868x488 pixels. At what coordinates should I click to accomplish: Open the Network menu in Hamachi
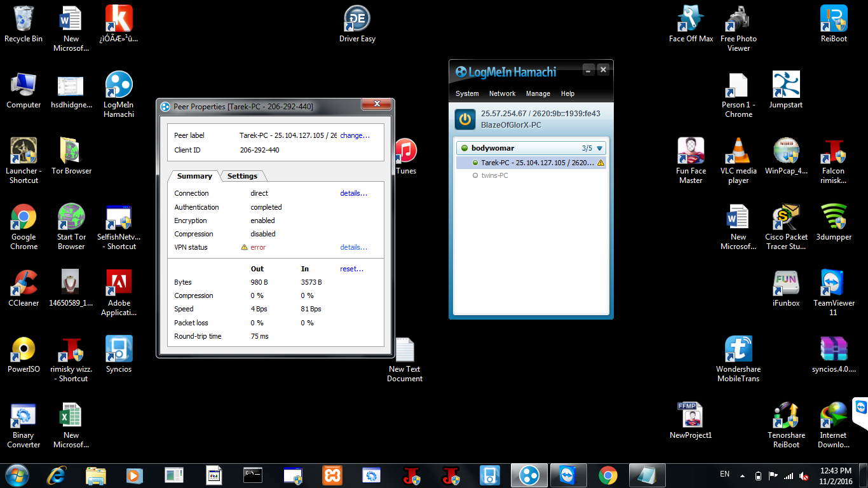(x=502, y=93)
